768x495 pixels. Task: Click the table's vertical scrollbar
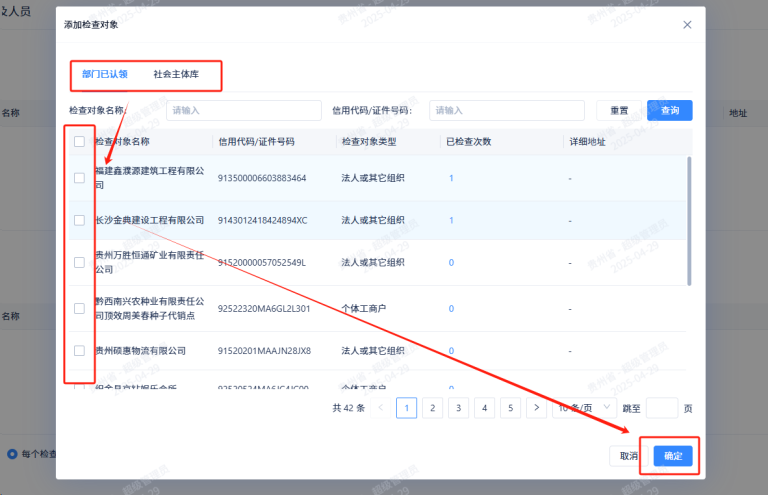click(x=689, y=221)
